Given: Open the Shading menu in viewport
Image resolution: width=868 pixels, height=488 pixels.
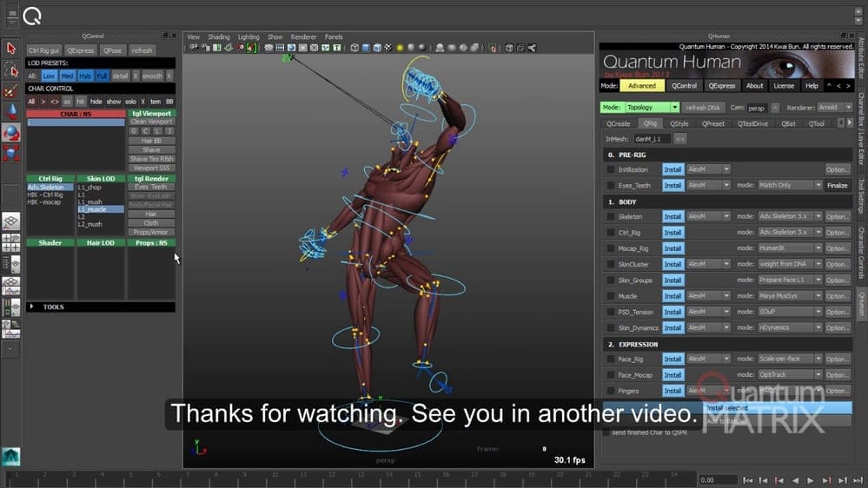Looking at the screenshot, I should tap(219, 37).
